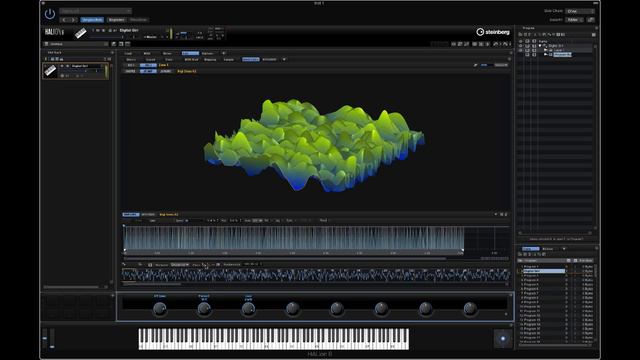Click the Copy button in plug-in header
Viewport: 640px width, 360px height.
point(116,20)
